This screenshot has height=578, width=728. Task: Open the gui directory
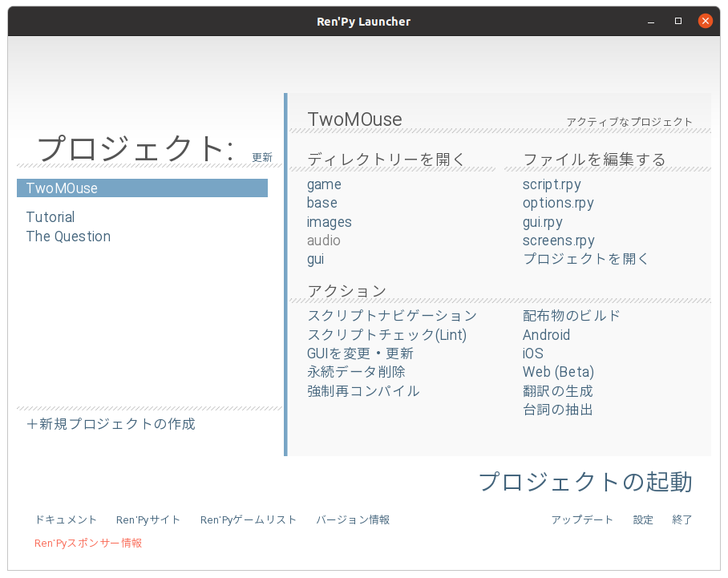click(315, 259)
